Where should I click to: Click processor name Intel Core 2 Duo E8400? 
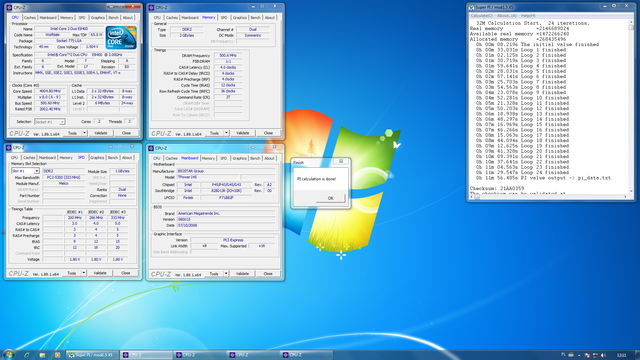coord(69,29)
